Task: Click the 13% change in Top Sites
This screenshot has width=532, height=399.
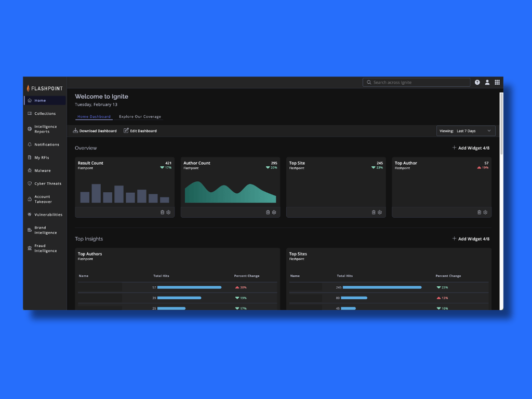Action: (443, 298)
